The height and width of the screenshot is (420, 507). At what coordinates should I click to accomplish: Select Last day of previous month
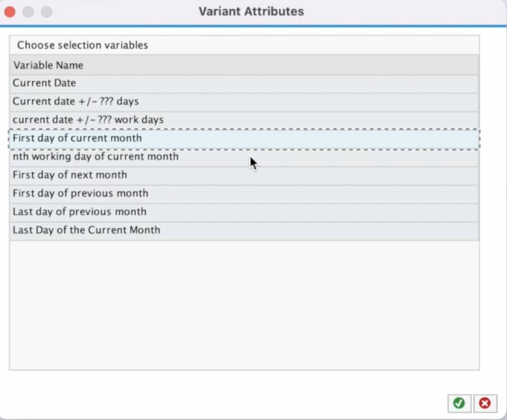79,212
